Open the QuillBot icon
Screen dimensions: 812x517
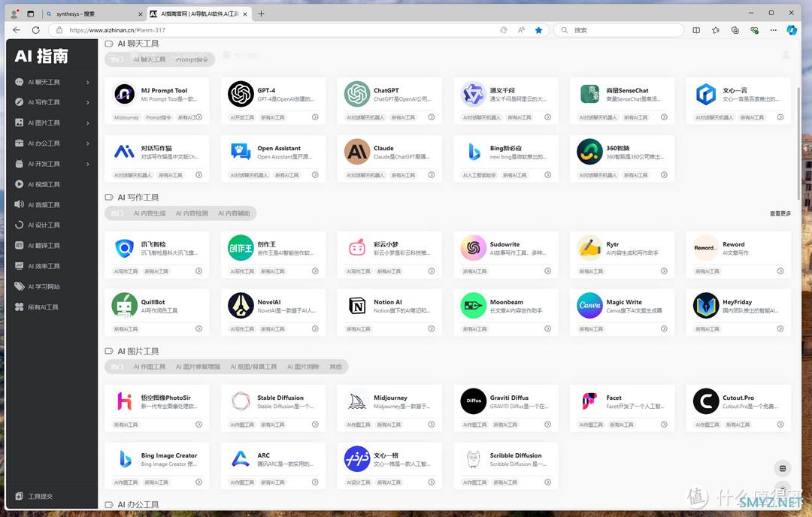point(124,305)
